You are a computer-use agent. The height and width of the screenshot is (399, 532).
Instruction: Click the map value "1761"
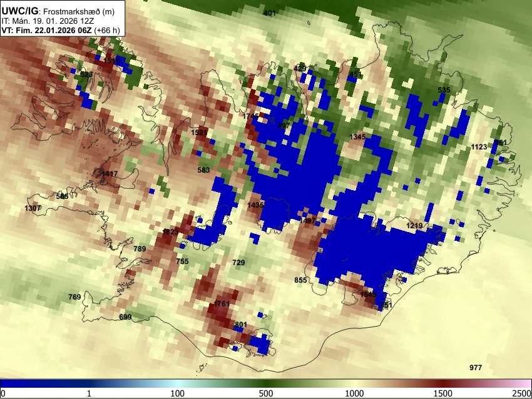pos(222,304)
